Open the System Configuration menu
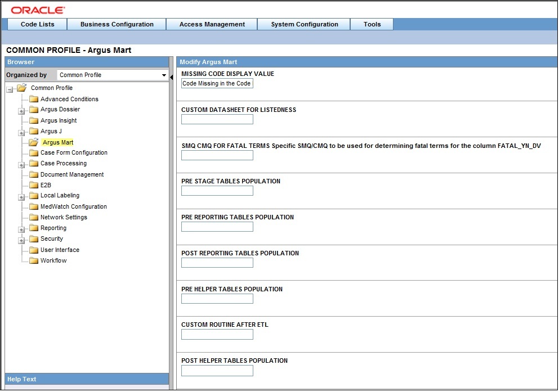 pos(305,24)
